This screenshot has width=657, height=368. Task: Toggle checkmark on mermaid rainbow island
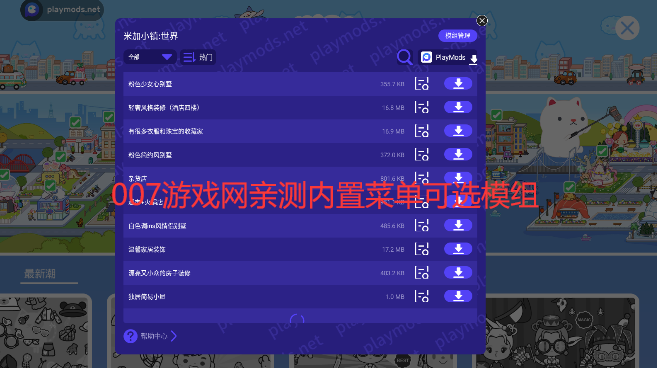click(602, 151)
